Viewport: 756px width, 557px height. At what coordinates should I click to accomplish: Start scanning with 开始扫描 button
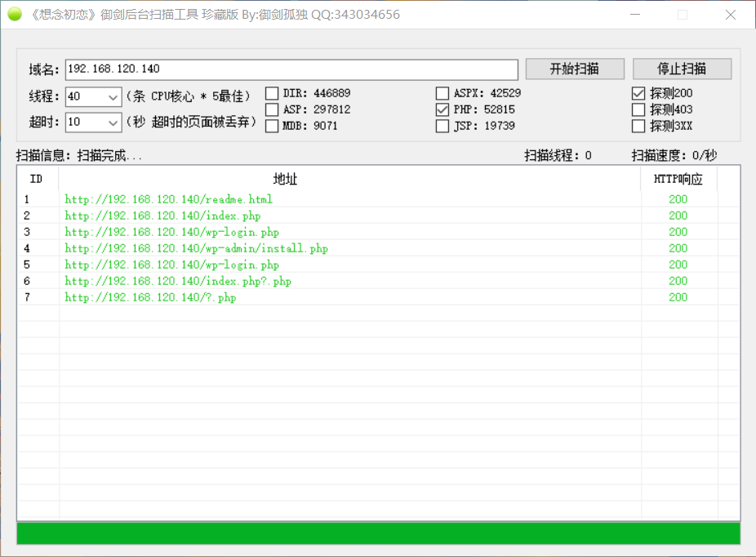pyautogui.click(x=575, y=69)
